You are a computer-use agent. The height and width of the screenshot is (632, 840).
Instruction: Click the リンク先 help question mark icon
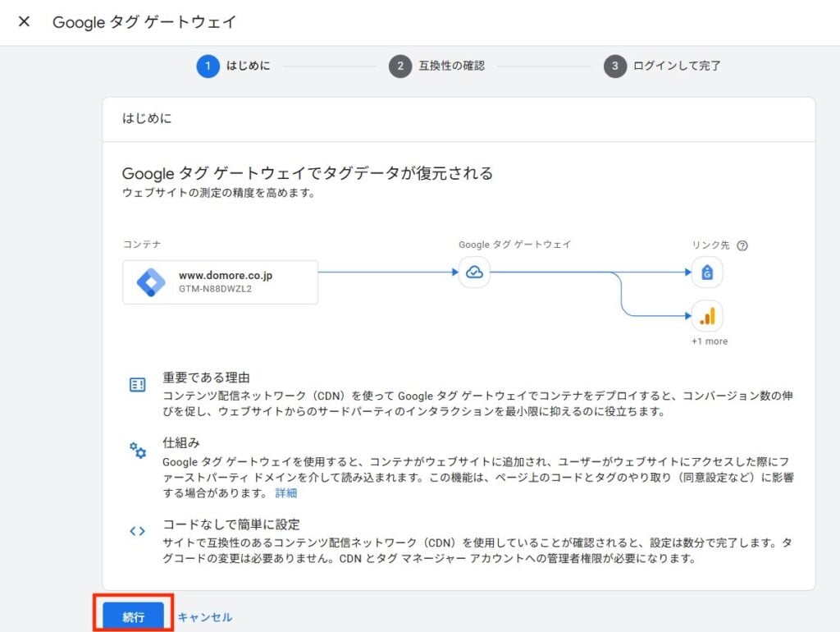742,245
